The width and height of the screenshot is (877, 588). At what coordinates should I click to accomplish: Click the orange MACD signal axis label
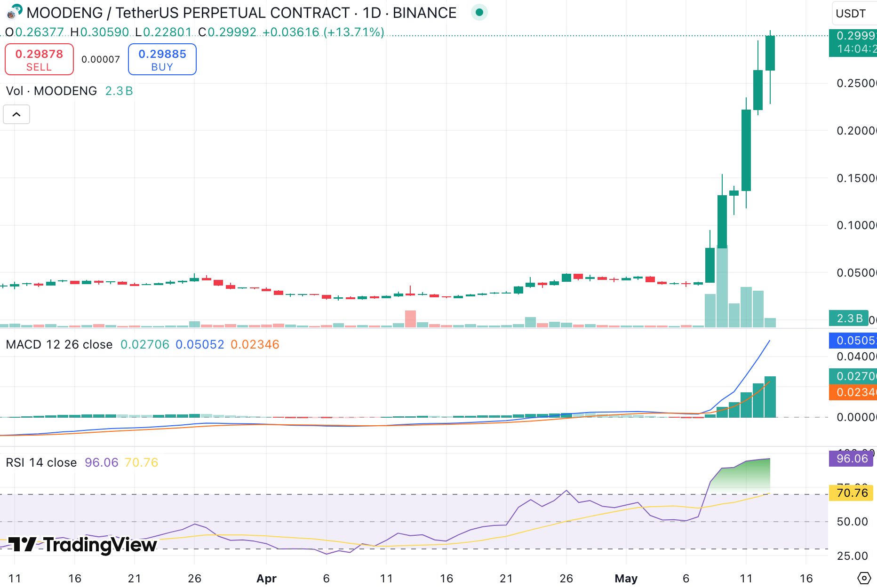coord(853,392)
